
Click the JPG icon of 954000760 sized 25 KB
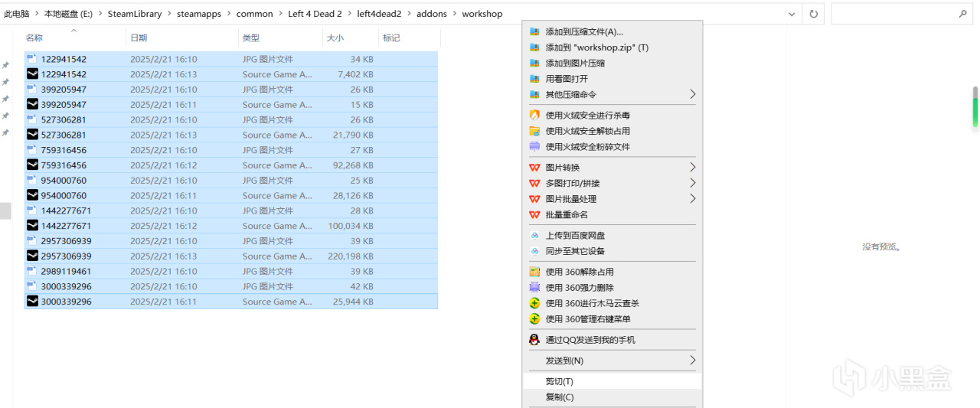(32, 180)
